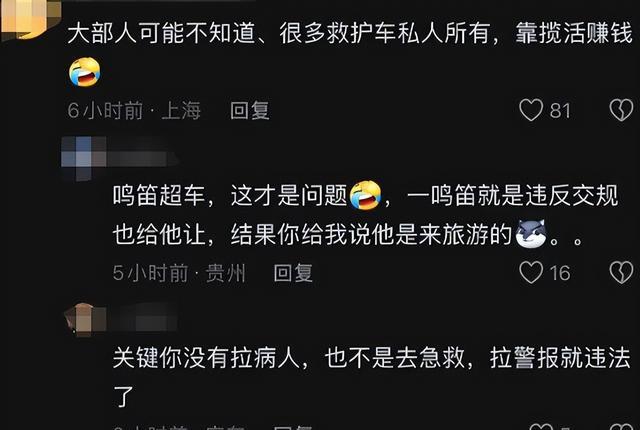This screenshot has width=640, height=430.
Task: Tap laughing-crying emoji below the first comment
Action: [84, 72]
